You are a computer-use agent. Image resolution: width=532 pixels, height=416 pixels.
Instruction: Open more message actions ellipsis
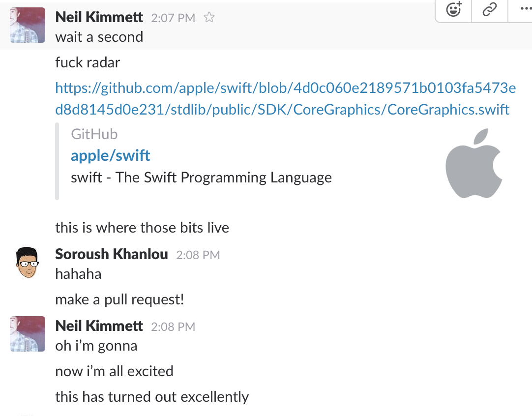coord(525,9)
